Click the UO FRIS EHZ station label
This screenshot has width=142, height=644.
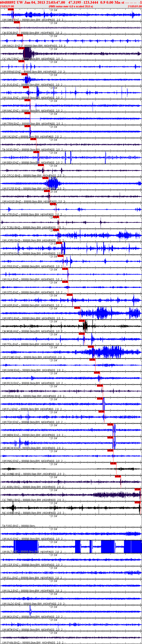pyautogui.click(x=10, y=266)
